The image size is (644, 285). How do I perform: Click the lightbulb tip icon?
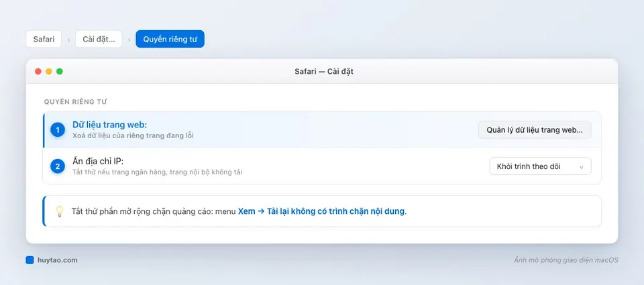[x=60, y=211]
